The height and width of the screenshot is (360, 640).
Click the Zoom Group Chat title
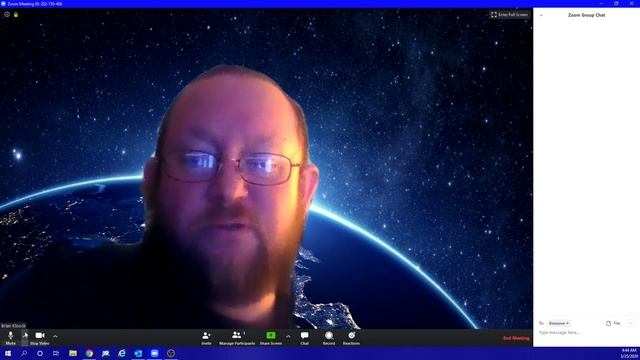tap(587, 15)
